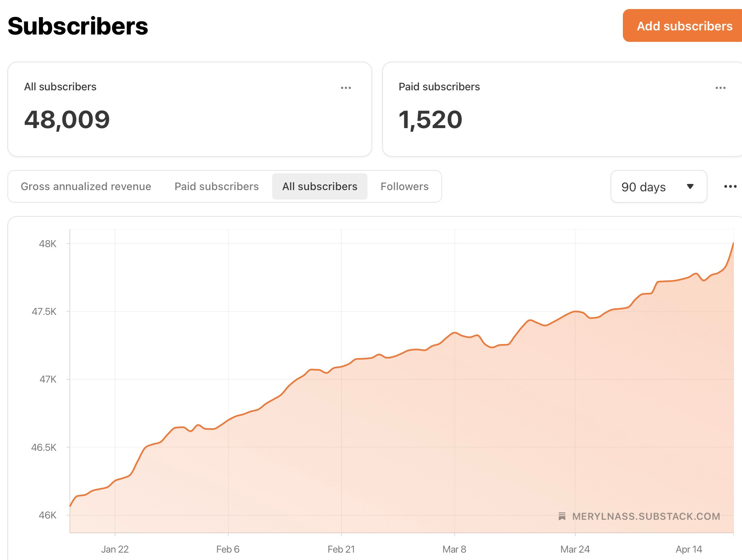742x560 pixels.
Task: Open the 90 days time range selector
Action: [659, 186]
